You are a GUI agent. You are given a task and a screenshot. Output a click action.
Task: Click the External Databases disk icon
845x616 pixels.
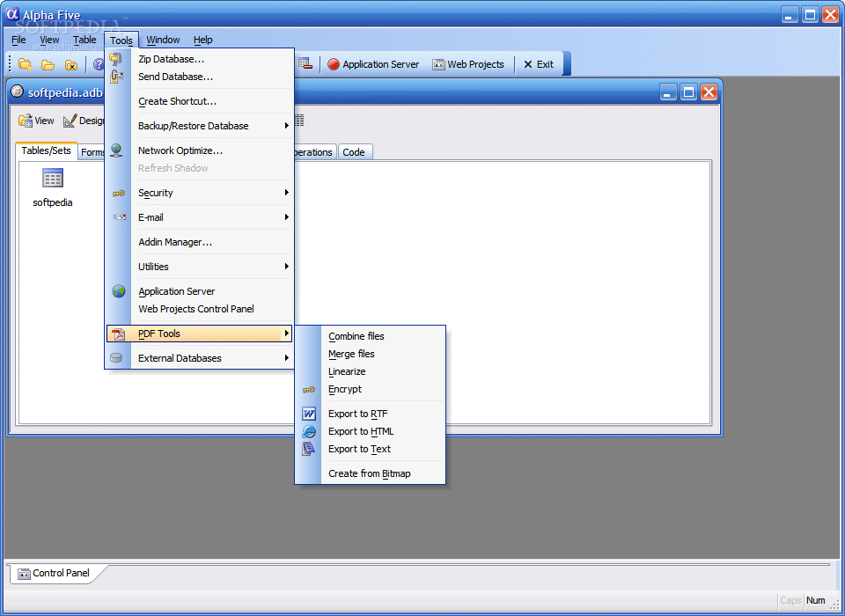(116, 358)
